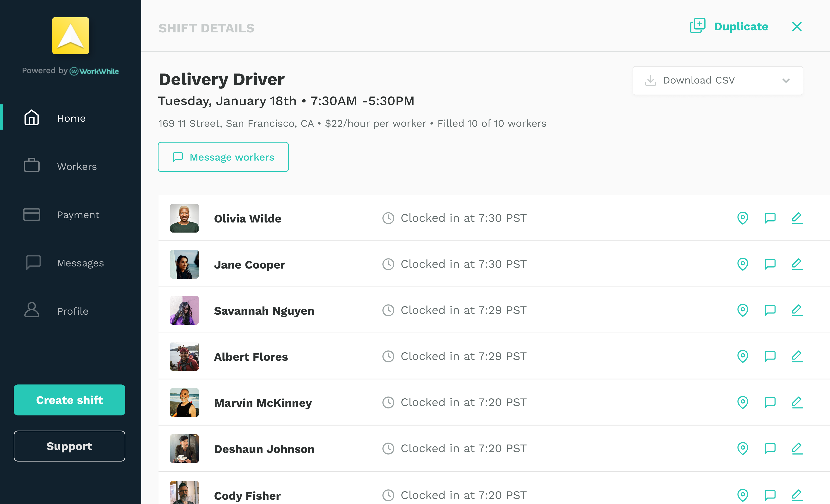Click the Message workers button
The image size is (830, 504).
(223, 157)
